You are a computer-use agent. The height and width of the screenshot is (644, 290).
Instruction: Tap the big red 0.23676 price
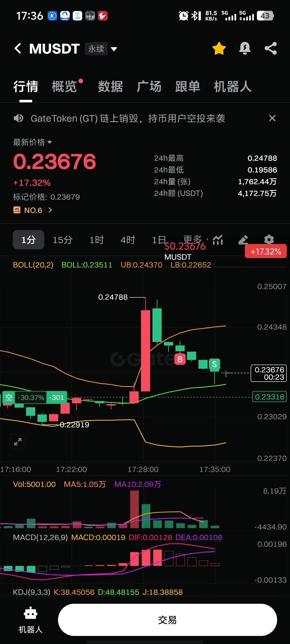click(x=55, y=161)
